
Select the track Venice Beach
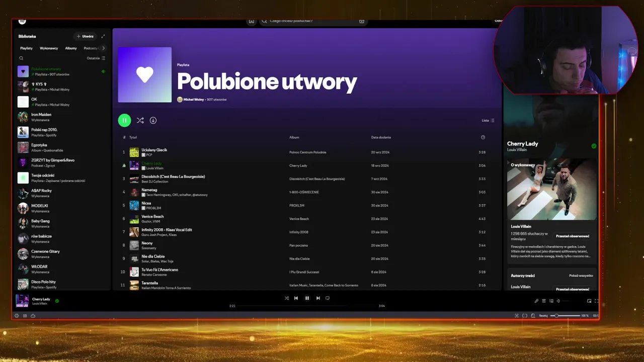point(307,219)
